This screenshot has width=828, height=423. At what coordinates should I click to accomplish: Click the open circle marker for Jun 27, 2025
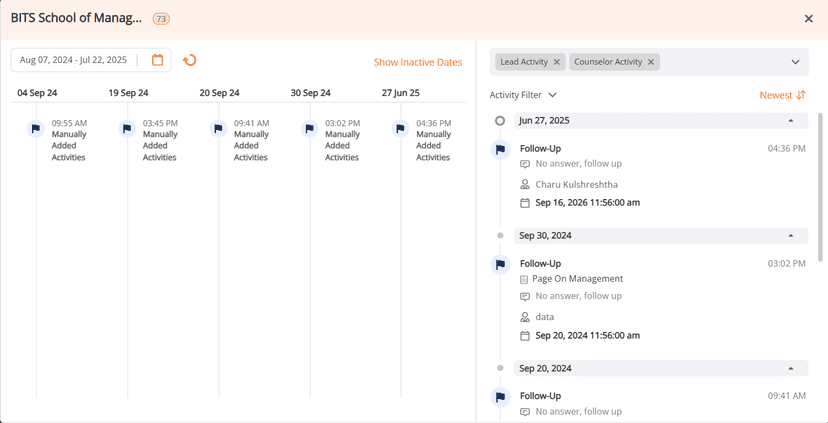(x=500, y=121)
